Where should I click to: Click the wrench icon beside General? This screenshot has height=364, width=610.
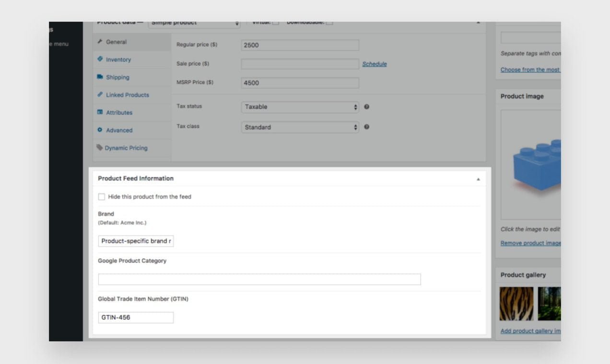click(100, 42)
